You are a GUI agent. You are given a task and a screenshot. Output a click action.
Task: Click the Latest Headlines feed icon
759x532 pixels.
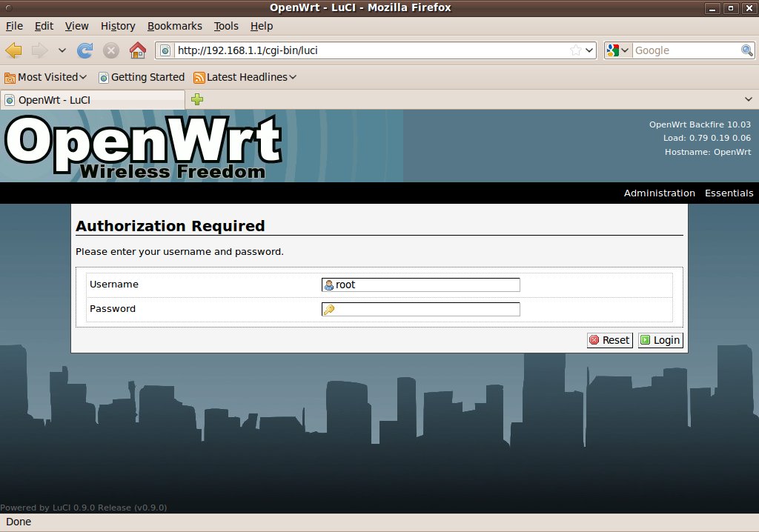point(199,77)
